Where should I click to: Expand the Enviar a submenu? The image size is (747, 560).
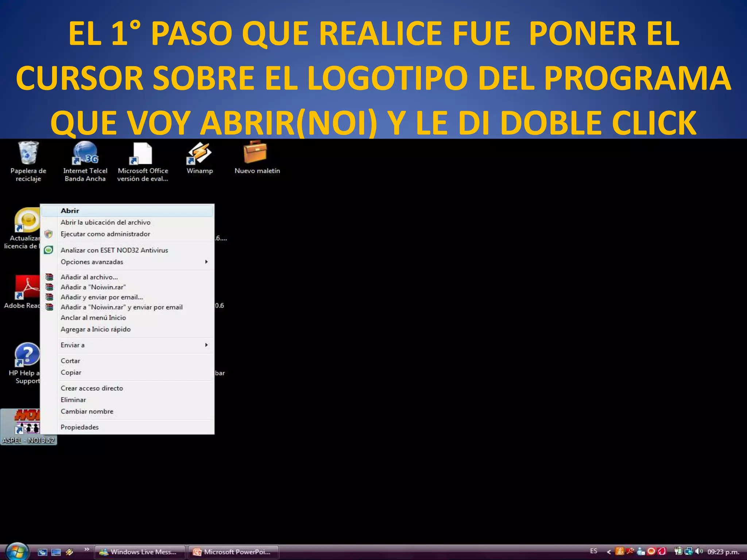pos(73,345)
